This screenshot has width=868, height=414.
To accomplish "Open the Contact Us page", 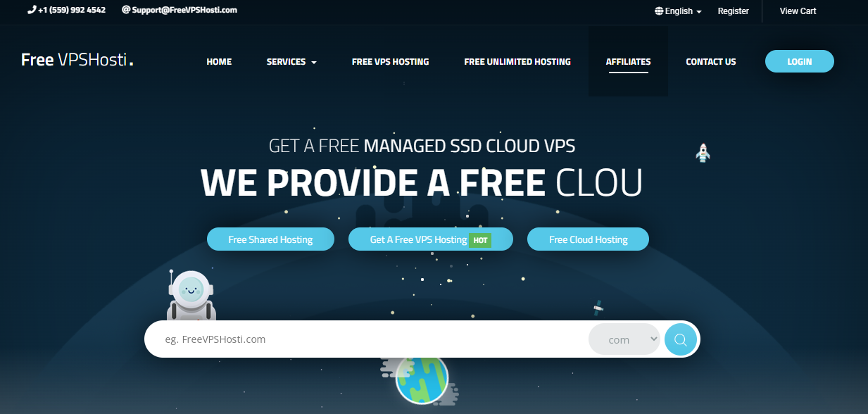I will (x=711, y=62).
